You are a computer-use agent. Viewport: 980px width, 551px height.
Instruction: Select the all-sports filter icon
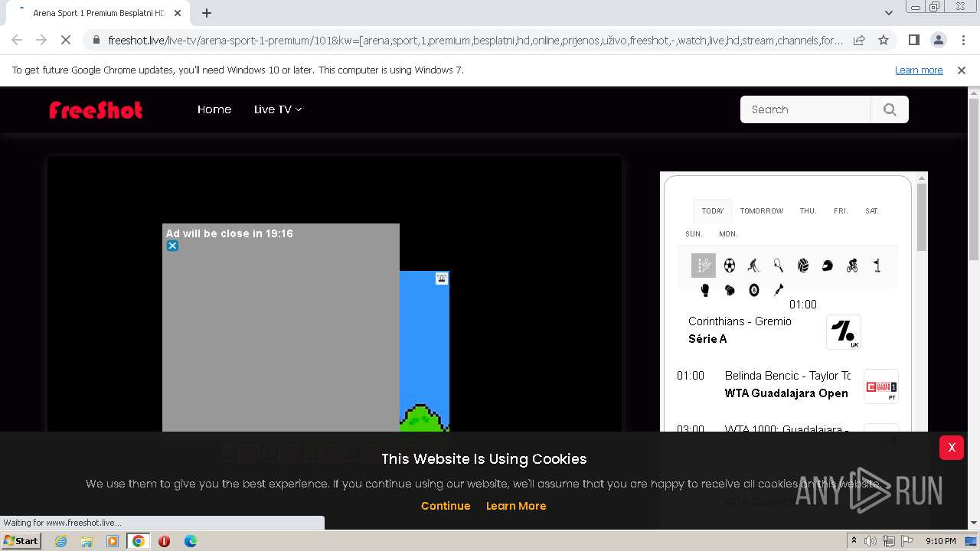point(704,266)
